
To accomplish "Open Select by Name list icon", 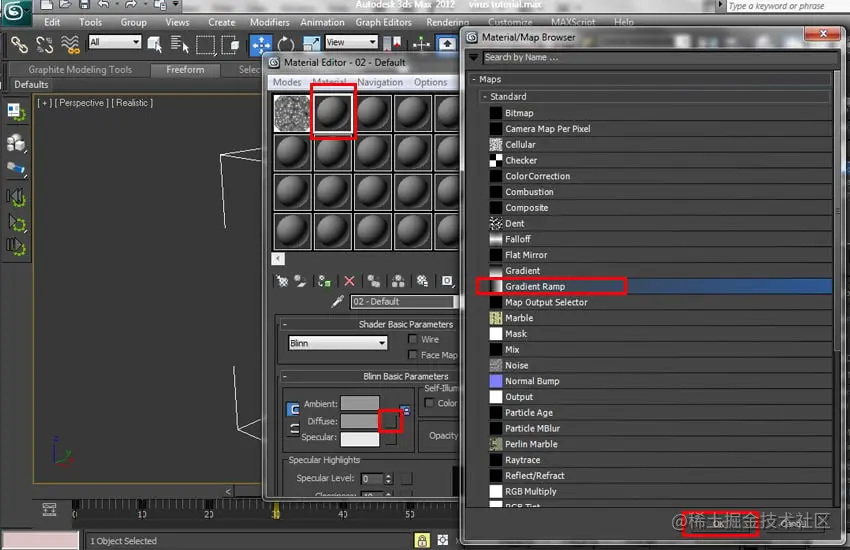I will point(179,44).
